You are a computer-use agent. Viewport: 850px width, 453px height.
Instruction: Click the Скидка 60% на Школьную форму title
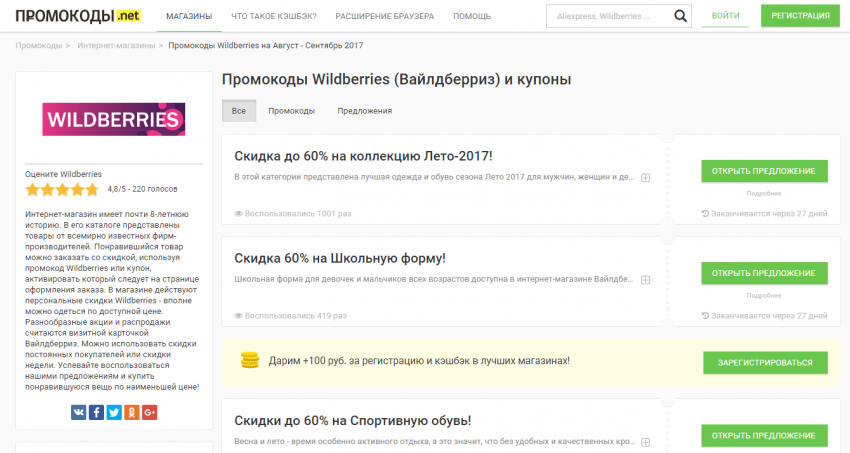[340, 258]
